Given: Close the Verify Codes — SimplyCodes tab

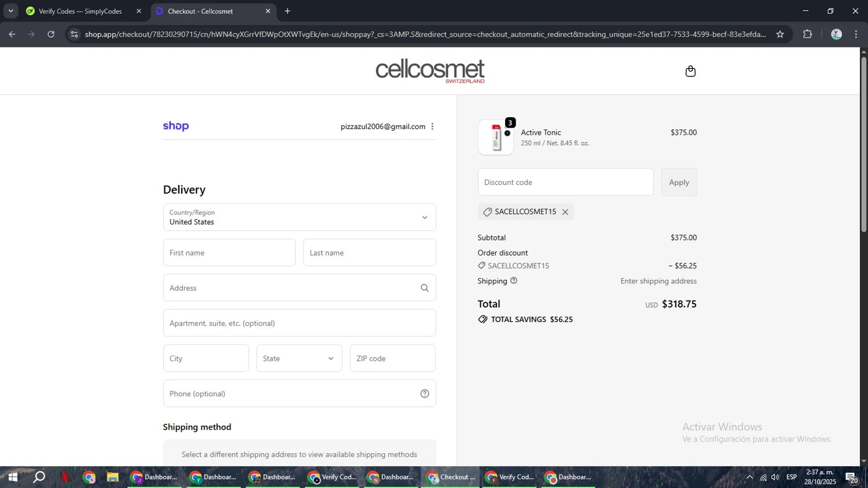Looking at the screenshot, I should click(138, 11).
